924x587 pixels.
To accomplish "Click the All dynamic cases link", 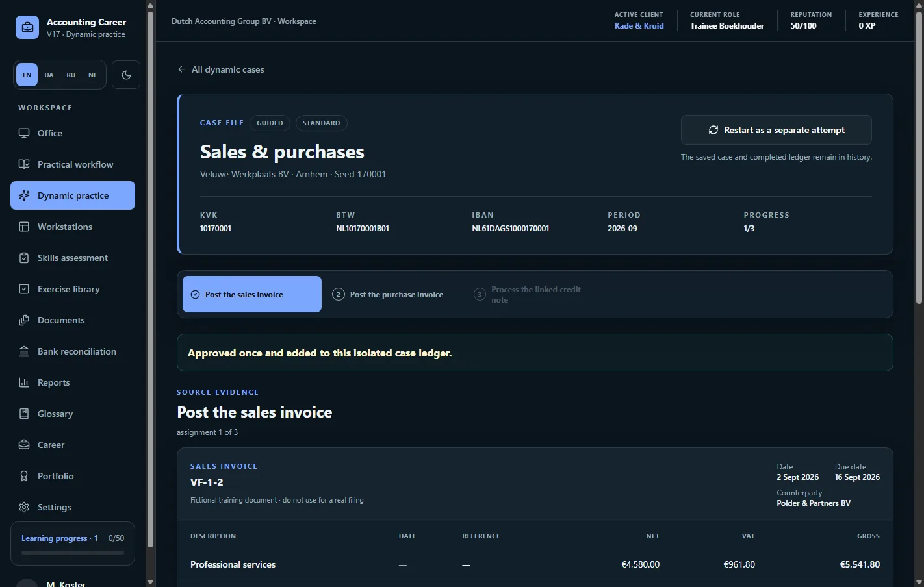I will (221, 69).
